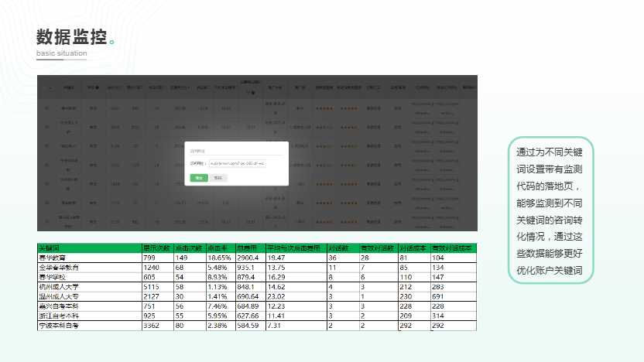The height and width of the screenshot is (362, 644).
Task: Open the ad group link in the 31.58 row
Action: (x=300, y=146)
